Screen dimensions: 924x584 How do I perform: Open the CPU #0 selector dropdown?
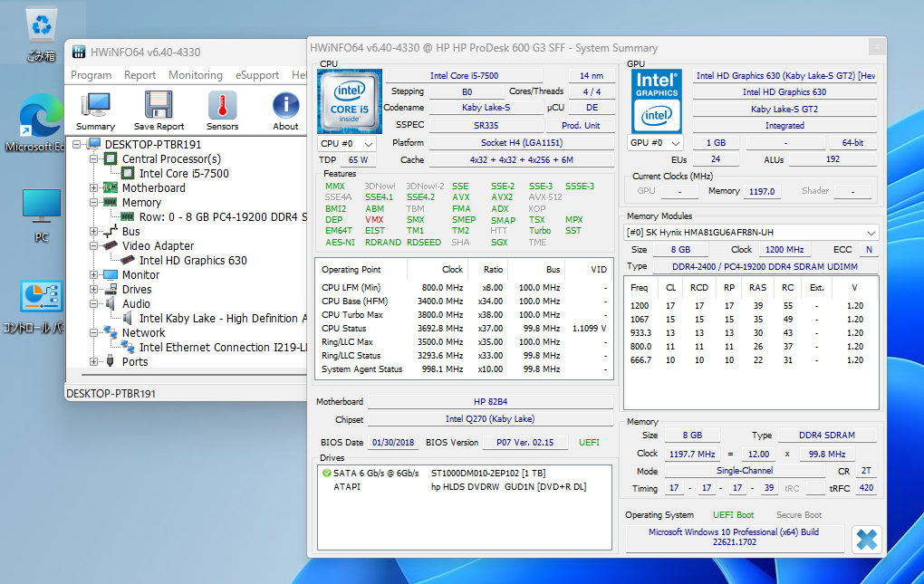(347, 143)
